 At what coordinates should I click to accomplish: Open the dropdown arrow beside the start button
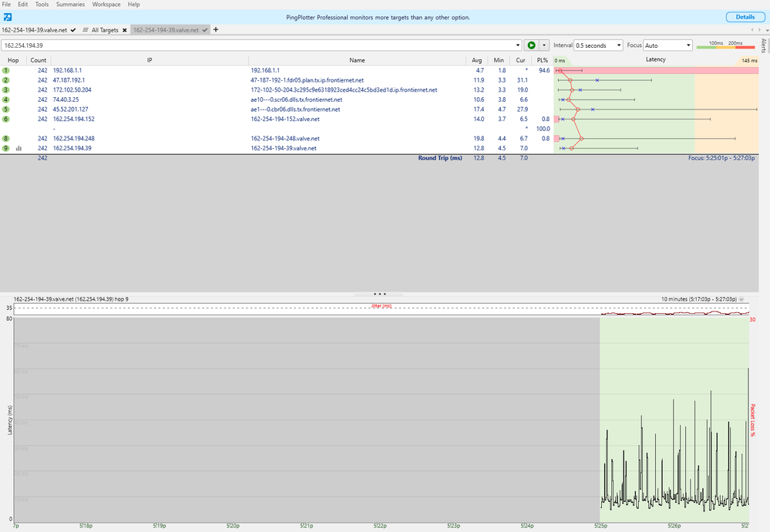(x=543, y=45)
